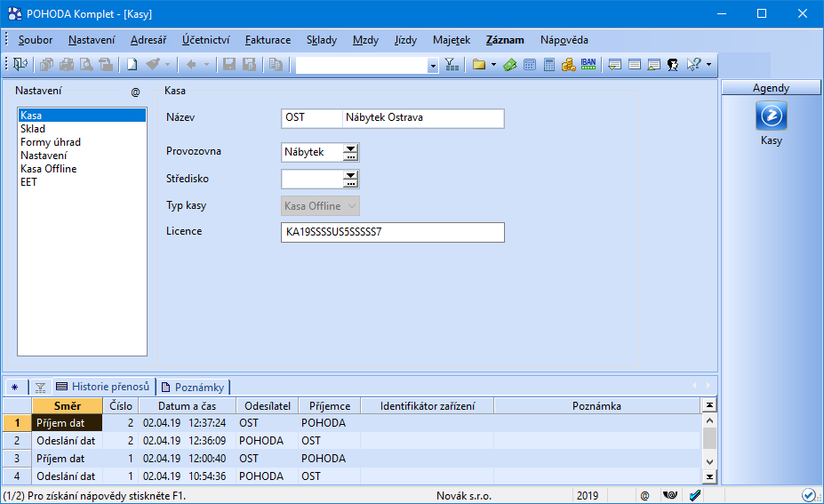Switch to the Poznámky tab
This screenshot has height=504, width=824.
click(194, 388)
